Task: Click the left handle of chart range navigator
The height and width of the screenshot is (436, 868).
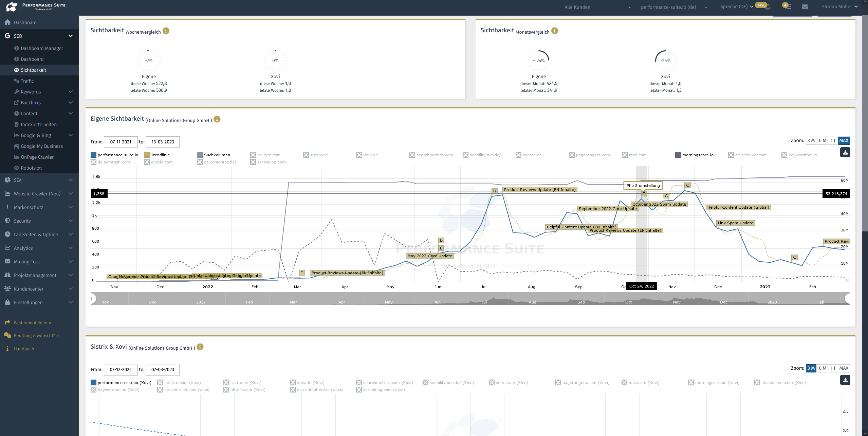Action: click(92, 299)
